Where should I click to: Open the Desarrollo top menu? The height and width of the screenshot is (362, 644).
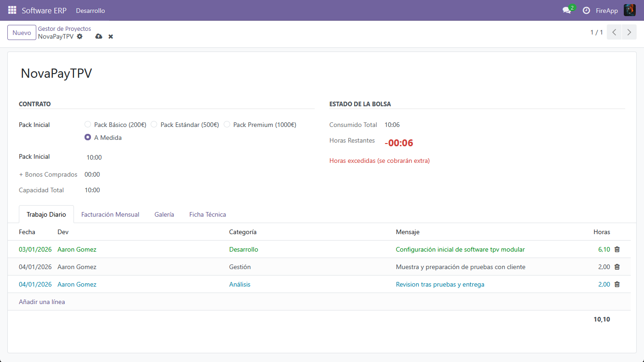pos(90,11)
